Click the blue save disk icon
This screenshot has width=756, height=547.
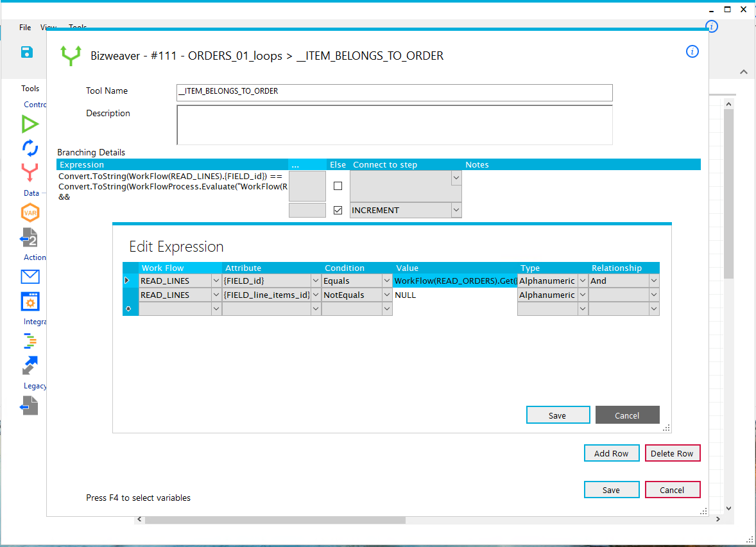coord(26,52)
